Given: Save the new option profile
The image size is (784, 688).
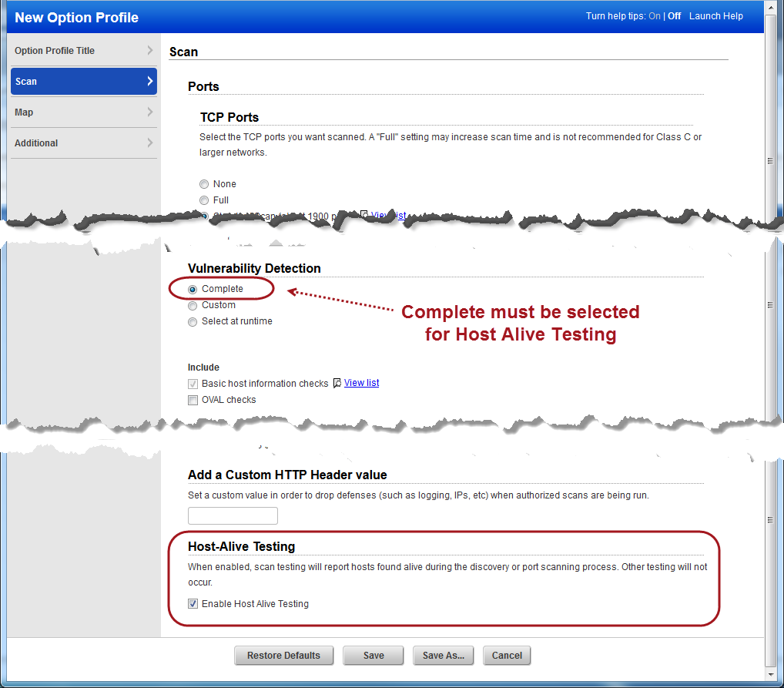Looking at the screenshot, I should coord(373,655).
